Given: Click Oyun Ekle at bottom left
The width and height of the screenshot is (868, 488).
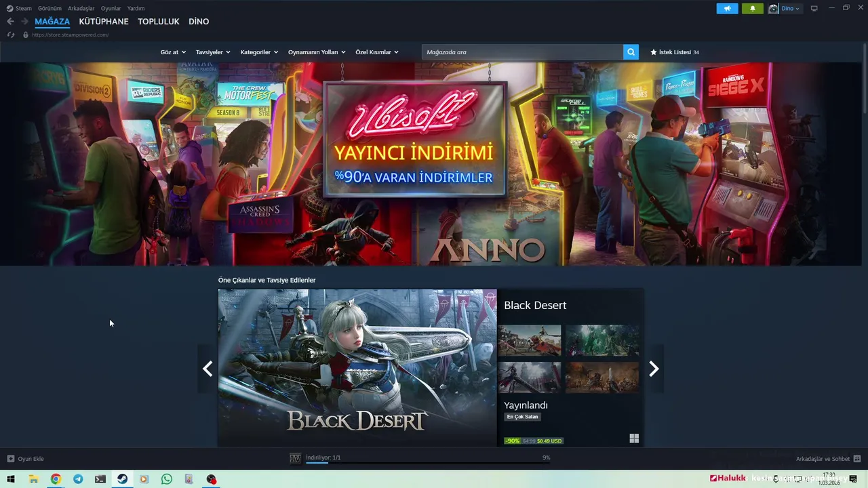Looking at the screenshot, I should (x=31, y=459).
